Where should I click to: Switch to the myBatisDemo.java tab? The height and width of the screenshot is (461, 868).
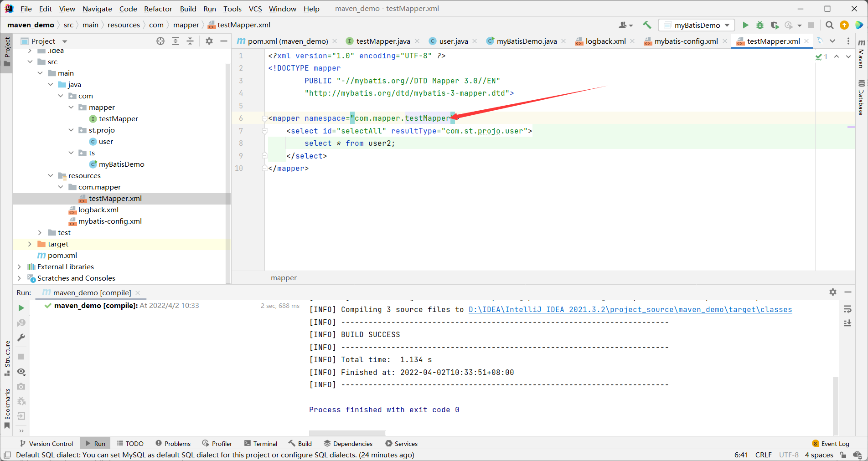[526, 41]
